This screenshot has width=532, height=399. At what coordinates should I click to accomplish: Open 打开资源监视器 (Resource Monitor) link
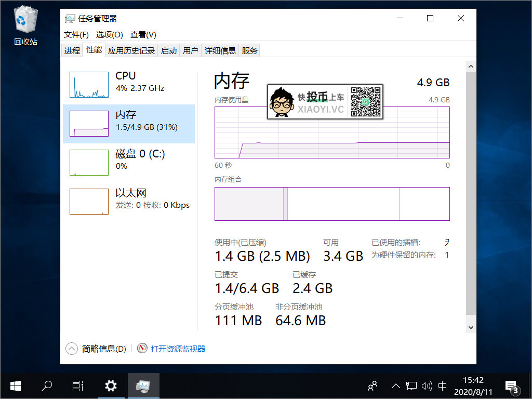(179, 348)
